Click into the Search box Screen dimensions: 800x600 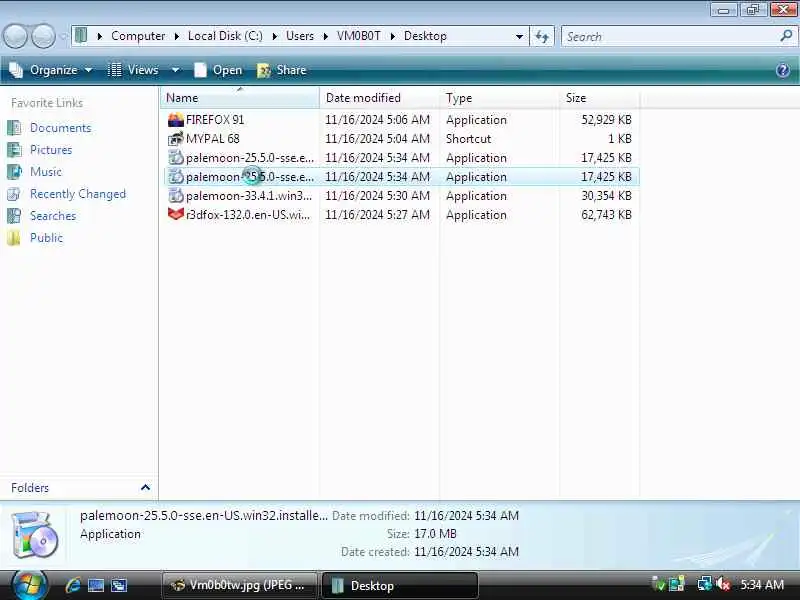[x=671, y=37]
